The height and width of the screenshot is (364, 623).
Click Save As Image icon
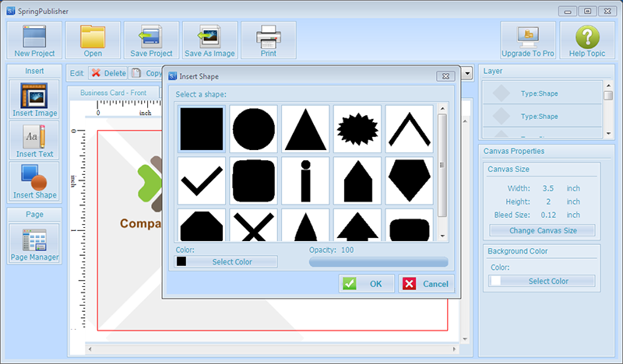(x=209, y=40)
